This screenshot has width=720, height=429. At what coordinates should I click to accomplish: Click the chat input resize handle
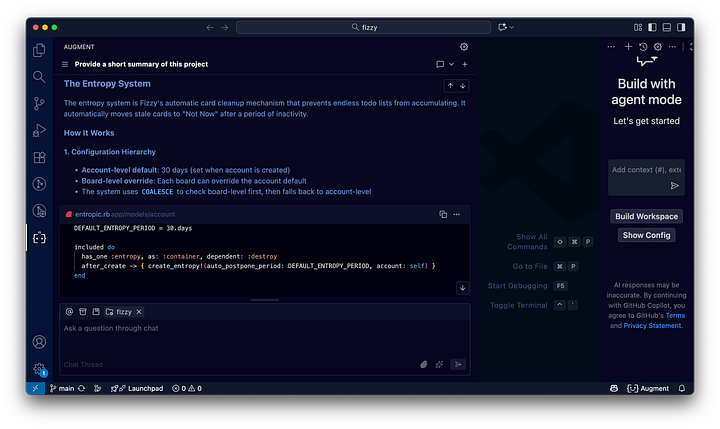(x=265, y=300)
